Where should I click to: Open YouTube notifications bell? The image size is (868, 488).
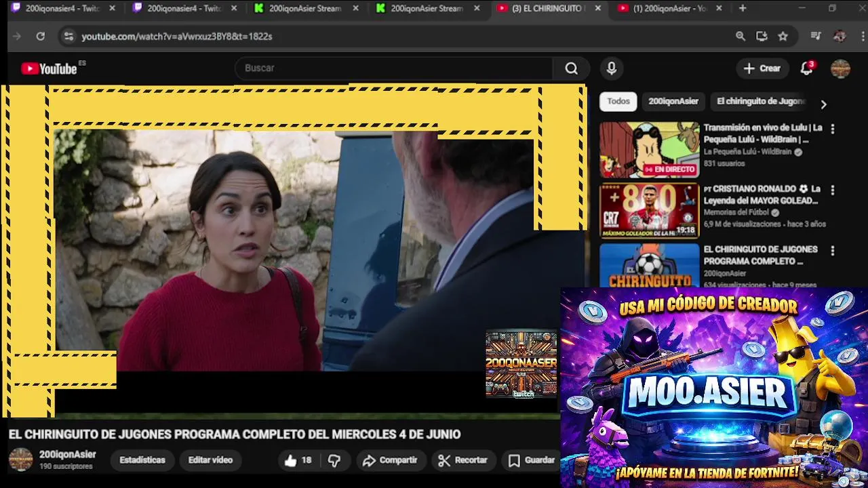coord(806,68)
